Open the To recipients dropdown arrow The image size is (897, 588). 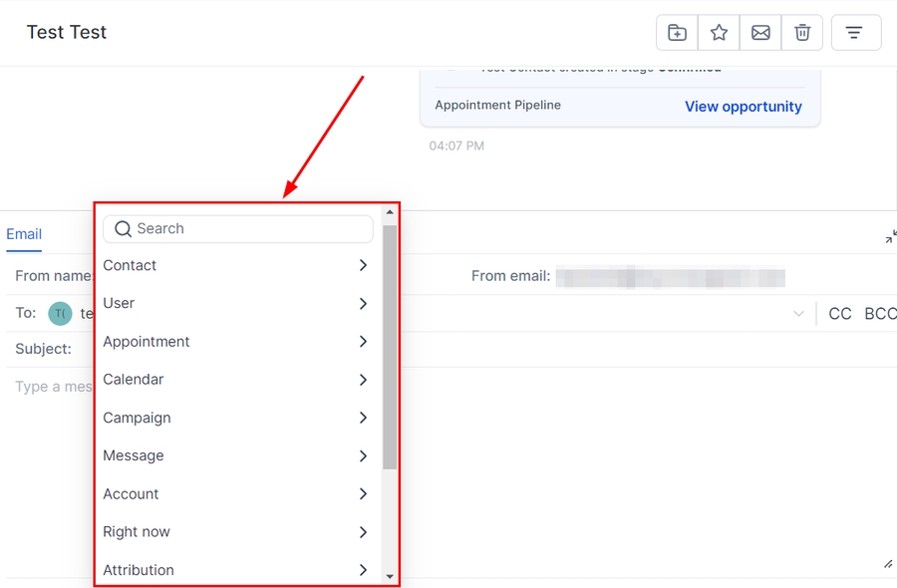pyautogui.click(x=798, y=314)
